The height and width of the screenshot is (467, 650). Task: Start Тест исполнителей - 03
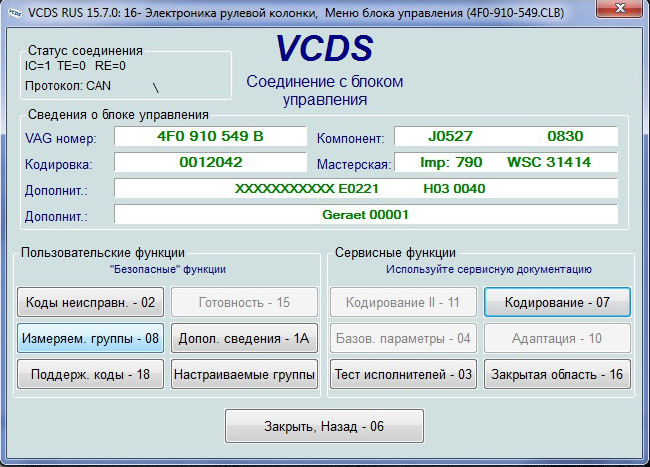403,374
